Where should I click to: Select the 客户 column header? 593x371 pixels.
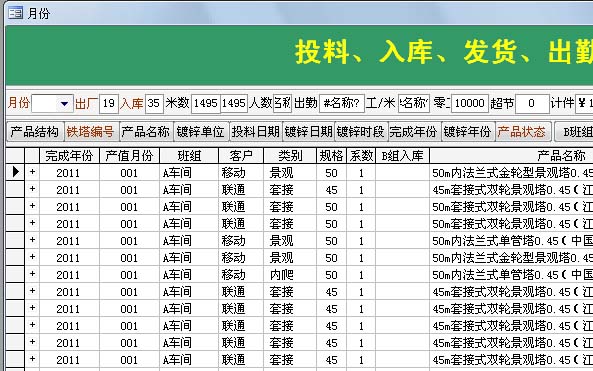click(241, 155)
